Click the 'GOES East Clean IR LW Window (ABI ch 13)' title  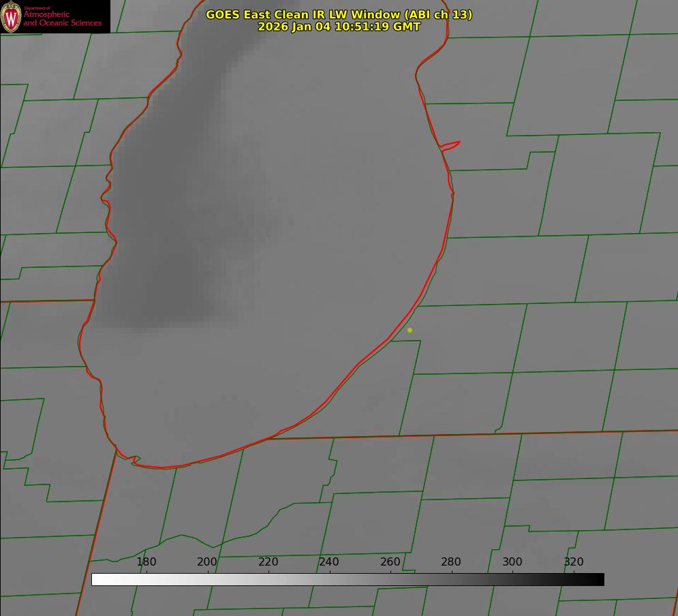[x=339, y=14]
